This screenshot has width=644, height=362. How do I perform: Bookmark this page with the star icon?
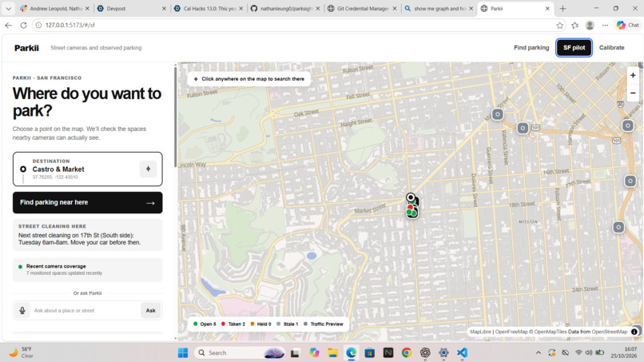click(560, 25)
